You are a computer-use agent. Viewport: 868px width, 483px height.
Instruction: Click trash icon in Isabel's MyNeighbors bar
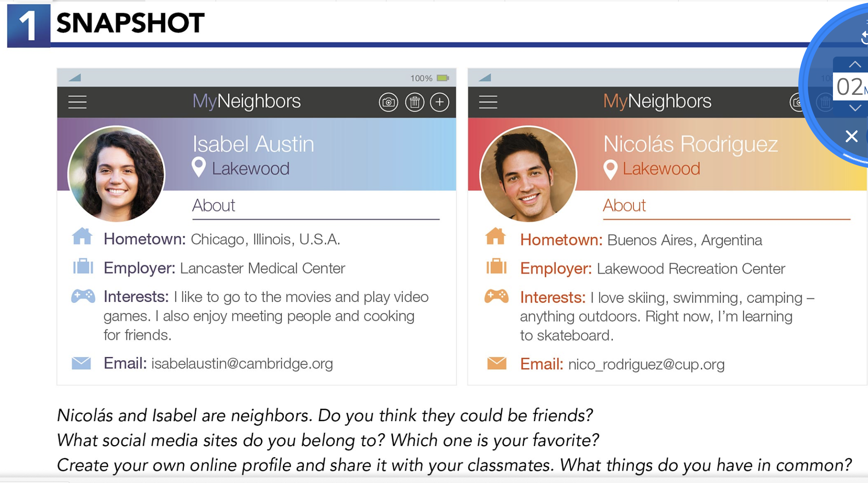pyautogui.click(x=414, y=102)
